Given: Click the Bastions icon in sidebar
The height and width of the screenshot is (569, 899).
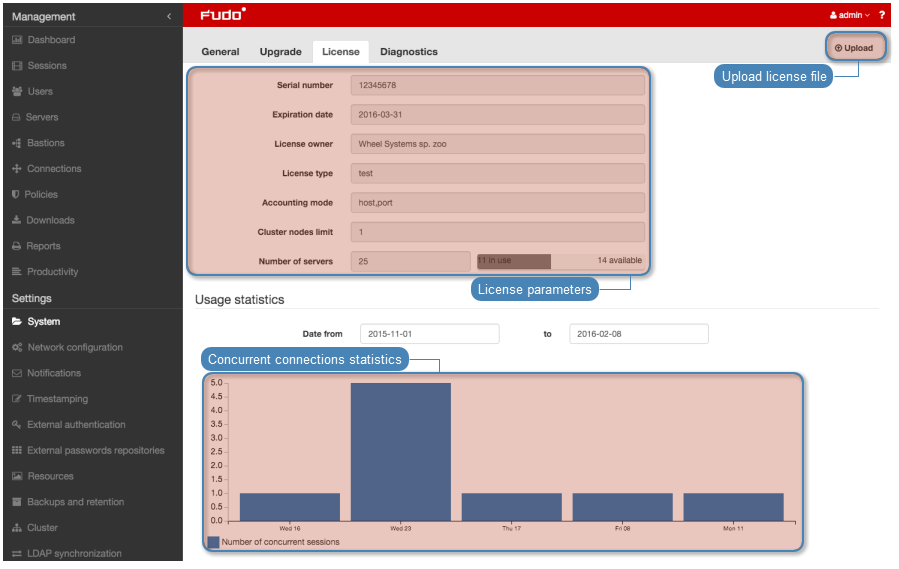Looking at the screenshot, I should (17, 143).
